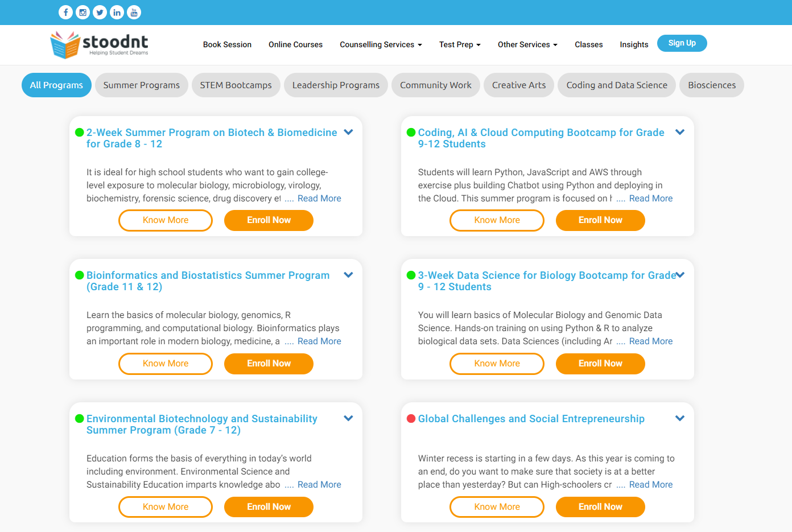The width and height of the screenshot is (792, 532).
Task: Open the Twitter social icon
Action: click(100, 12)
